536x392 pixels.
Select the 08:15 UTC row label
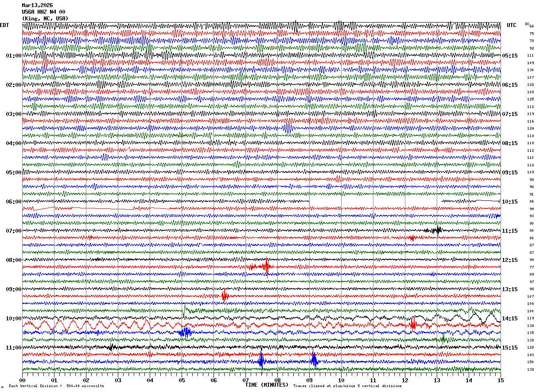pos(510,143)
